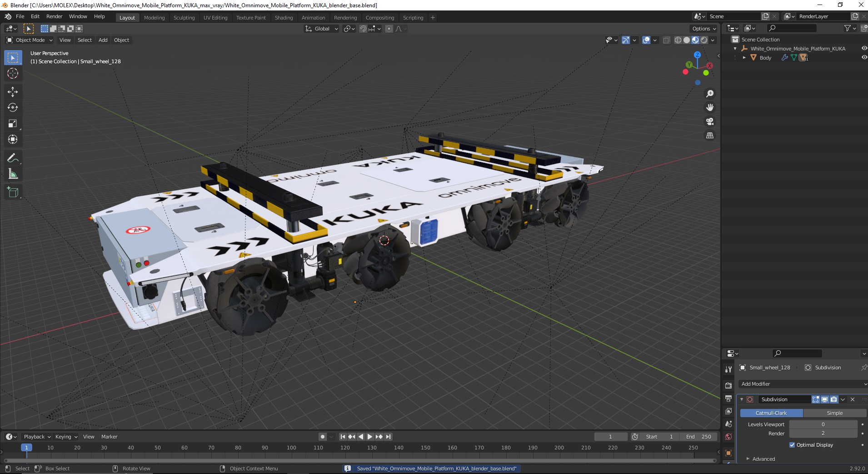868x474 pixels.
Task: Switch to solid viewport shading
Action: click(x=687, y=40)
